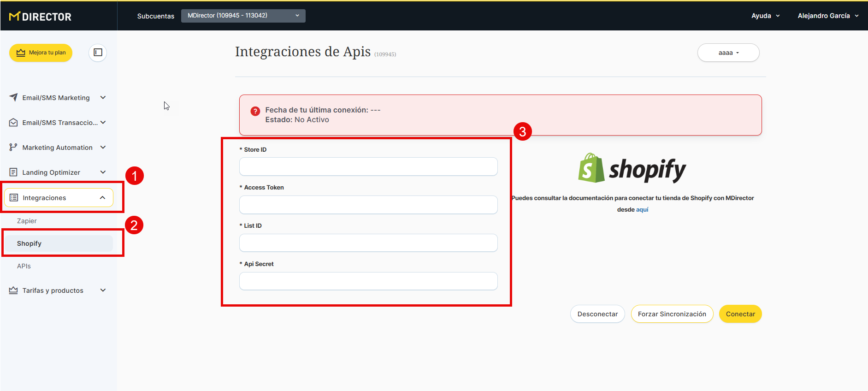
Task: Select APIs in Integraciones submenu
Action: pyautogui.click(x=24, y=266)
